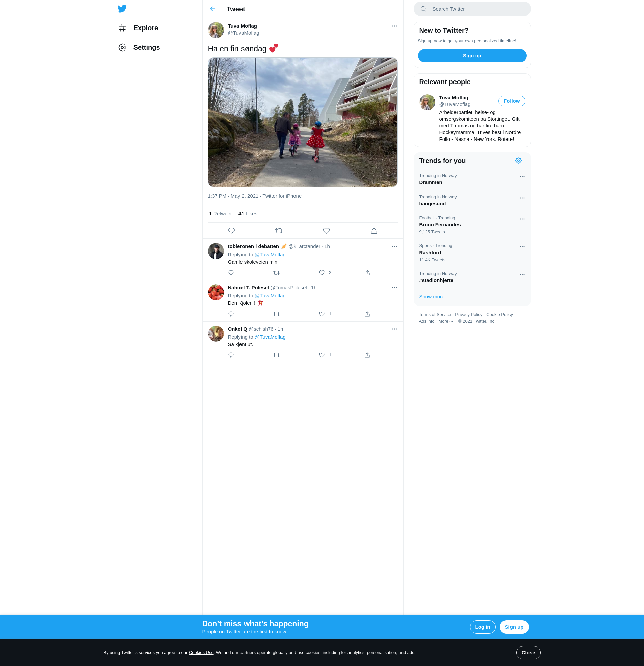
Task: View the 41 Likes list
Action: pyautogui.click(x=248, y=214)
